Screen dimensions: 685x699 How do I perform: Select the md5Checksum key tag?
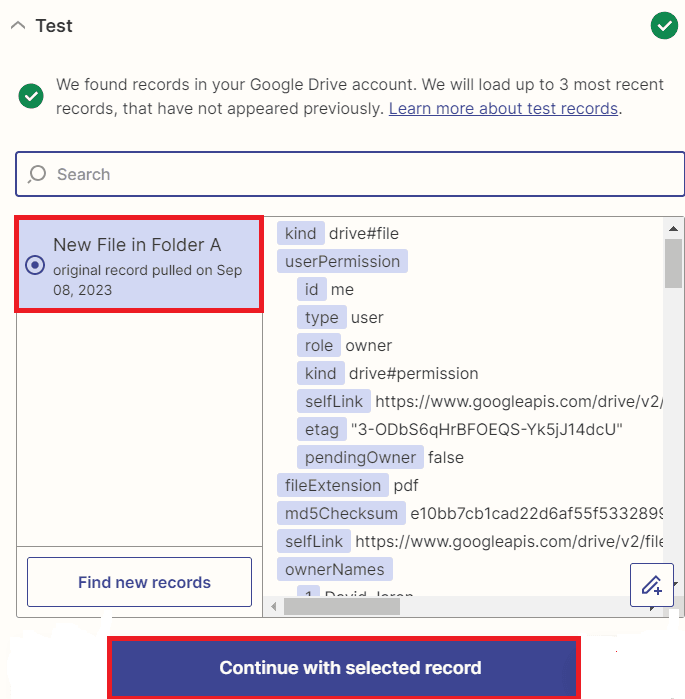339,513
